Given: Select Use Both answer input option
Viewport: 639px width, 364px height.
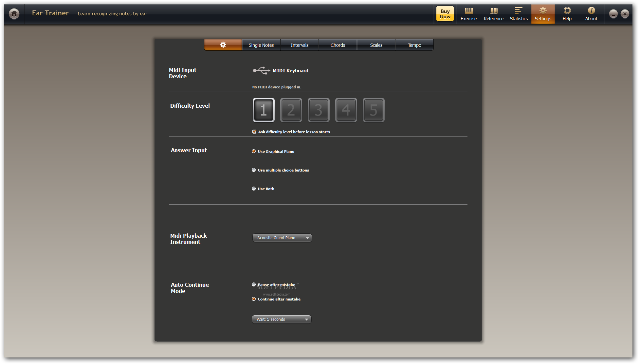Looking at the screenshot, I should (254, 189).
